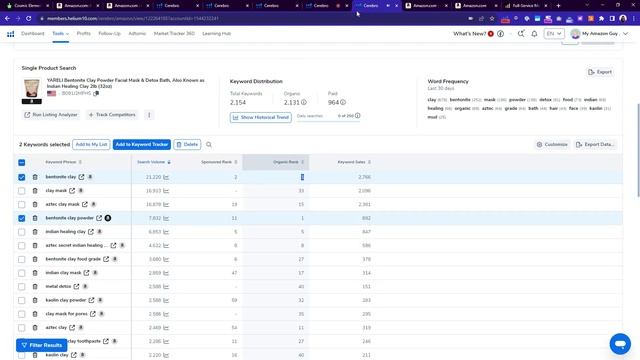Click the Customize columns button

click(552, 144)
